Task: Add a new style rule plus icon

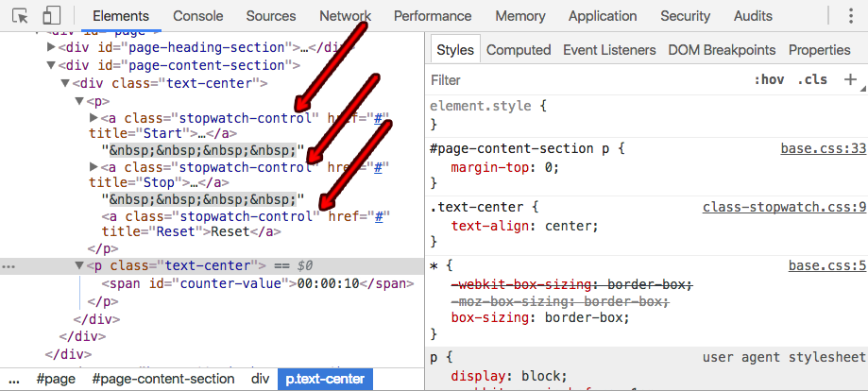Action: point(850,79)
